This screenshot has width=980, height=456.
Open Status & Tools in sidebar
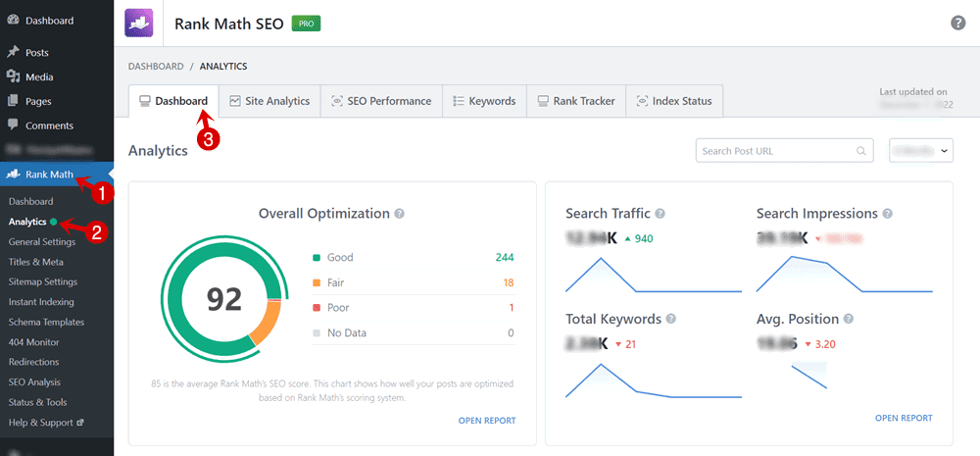(37, 402)
